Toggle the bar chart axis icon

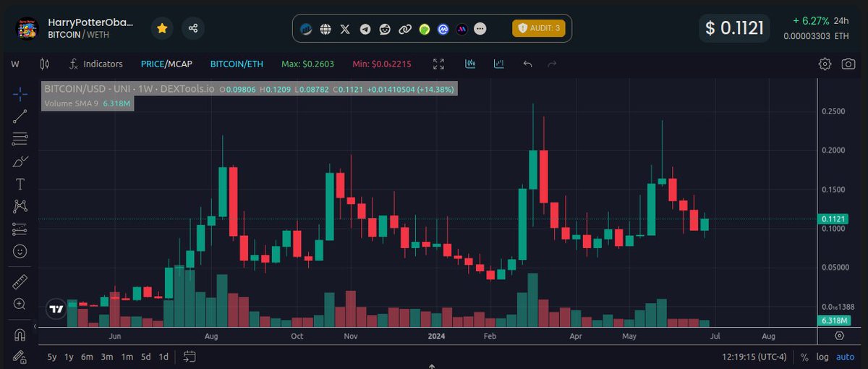click(498, 64)
